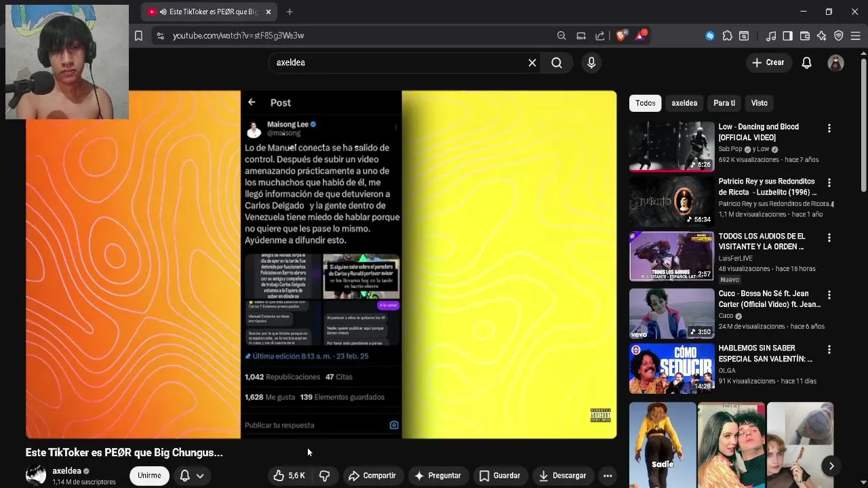This screenshot has width=868, height=488.
Task: Click the Descargar button
Action: pos(562,476)
